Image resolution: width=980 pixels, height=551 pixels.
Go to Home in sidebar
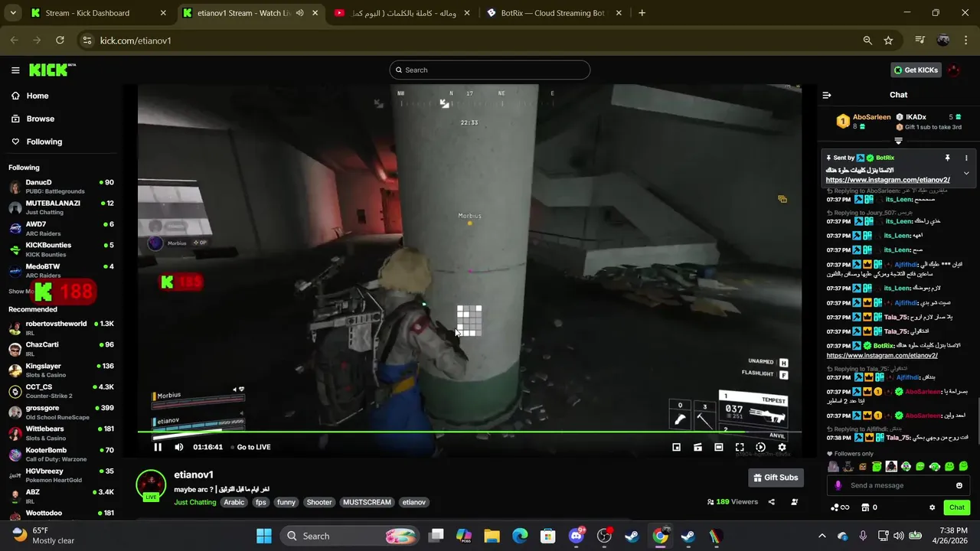(x=30, y=96)
